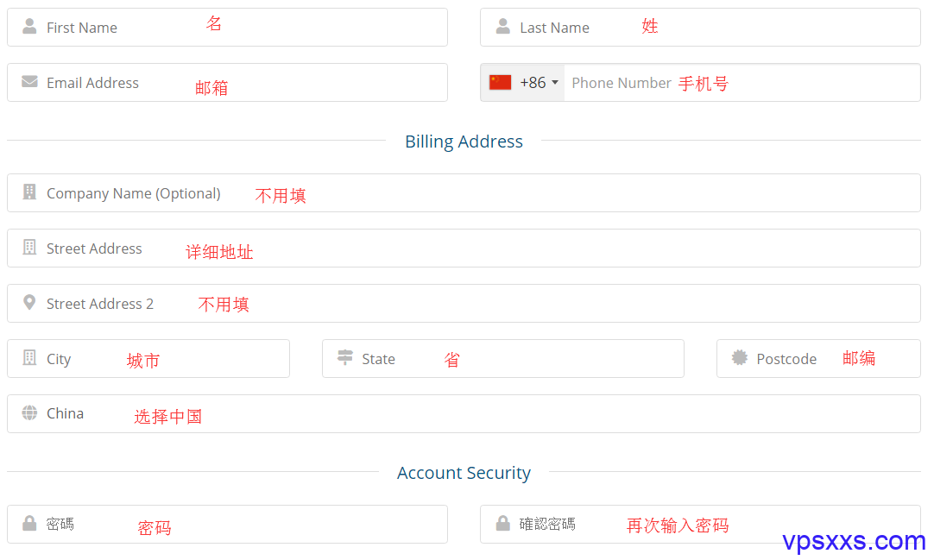The width and height of the screenshot is (934, 560).
Task: Click the China flag icon
Action: pos(500,82)
